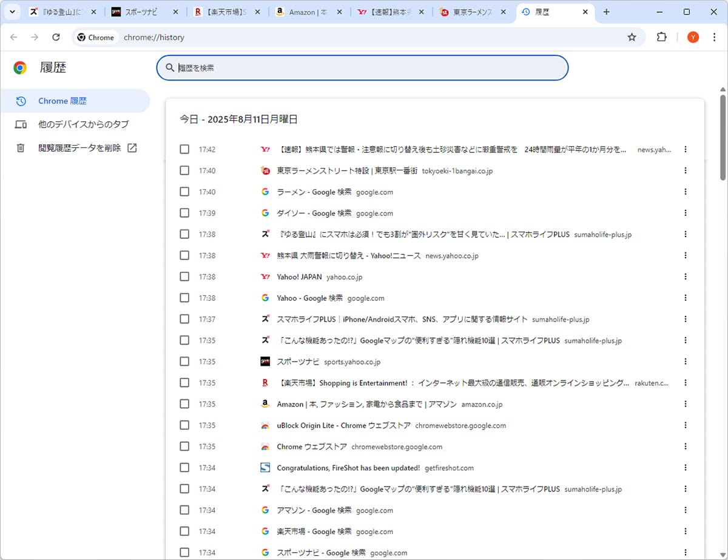Open the uBlock Origin Lite link
The height and width of the screenshot is (560, 728).
click(343, 425)
